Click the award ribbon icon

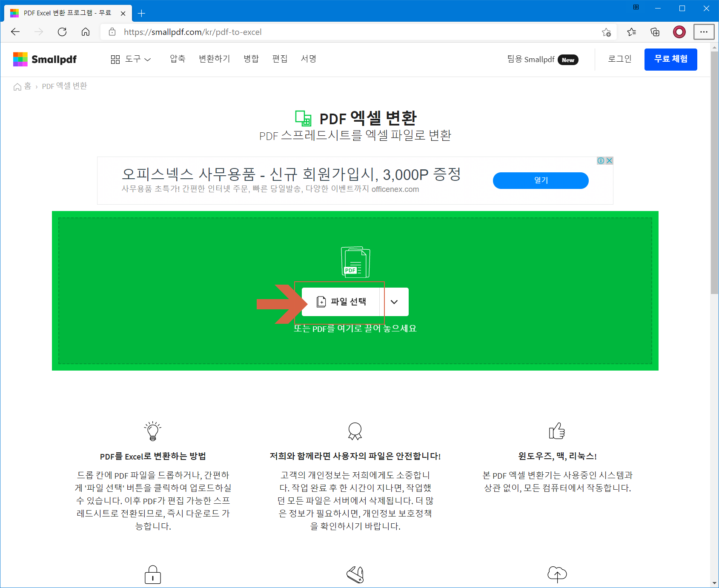(x=355, y=431)
